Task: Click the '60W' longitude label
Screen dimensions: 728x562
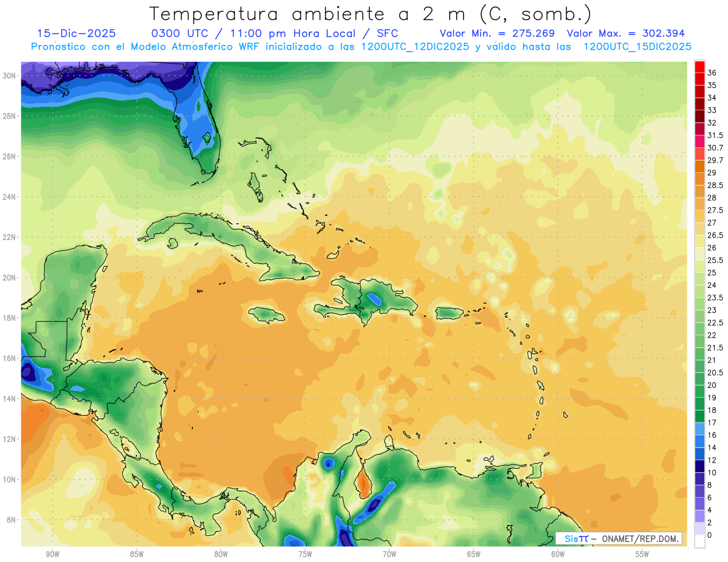Action: pyautogui.click(x=558, y=554)
